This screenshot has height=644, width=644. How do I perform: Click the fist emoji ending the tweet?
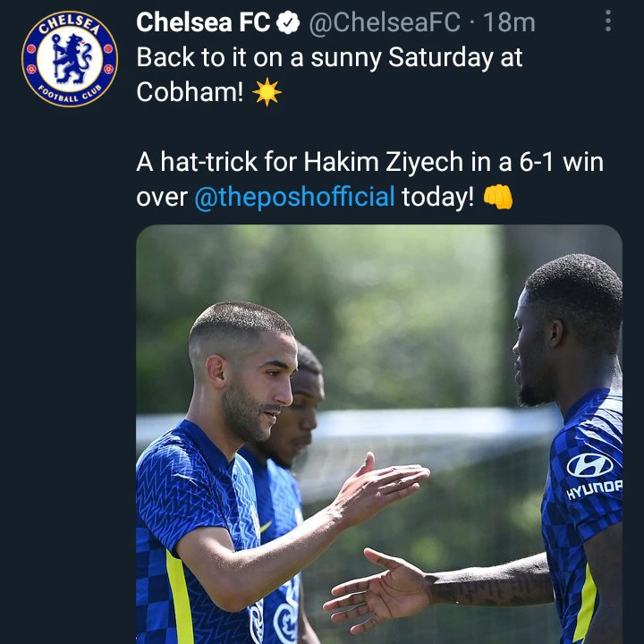pyautogui.click(x=498, y=197)
